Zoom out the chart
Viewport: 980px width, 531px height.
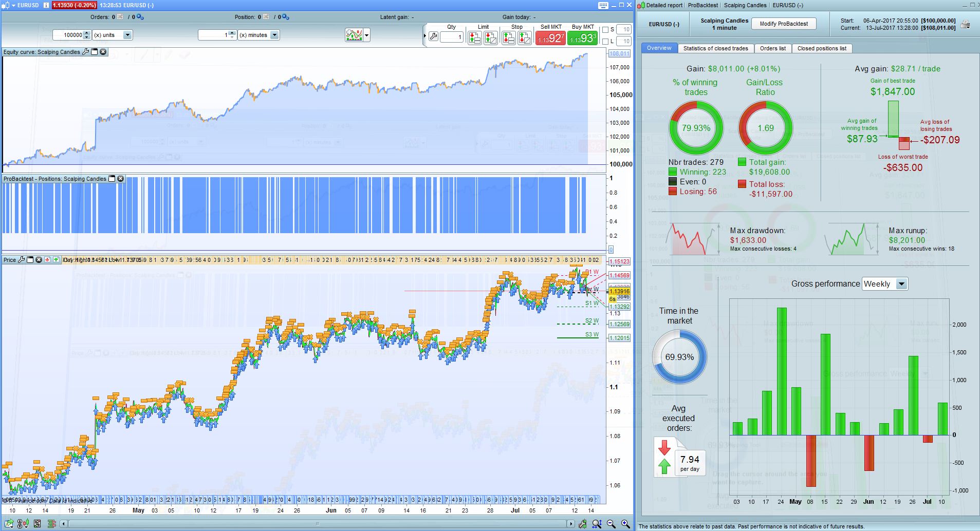click(612, 524)
